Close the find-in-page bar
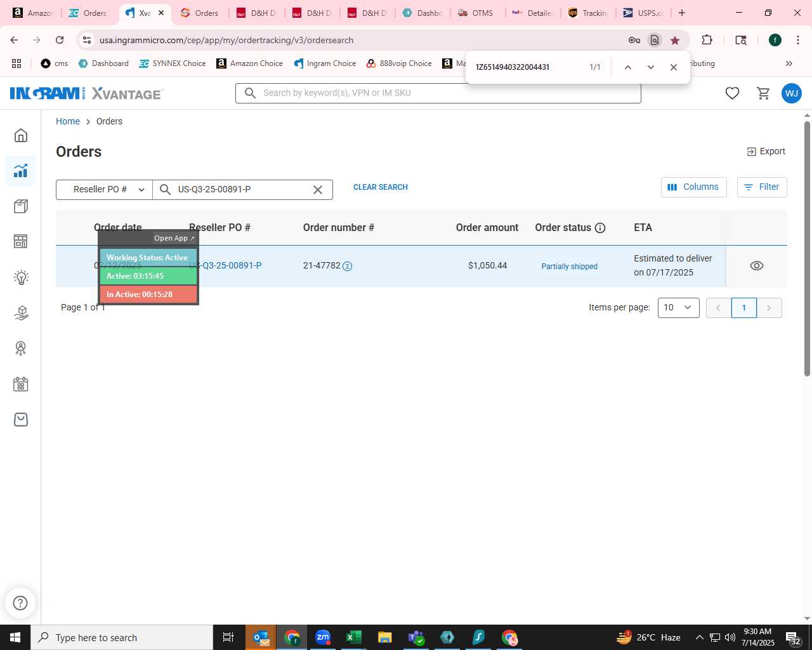 674,67
